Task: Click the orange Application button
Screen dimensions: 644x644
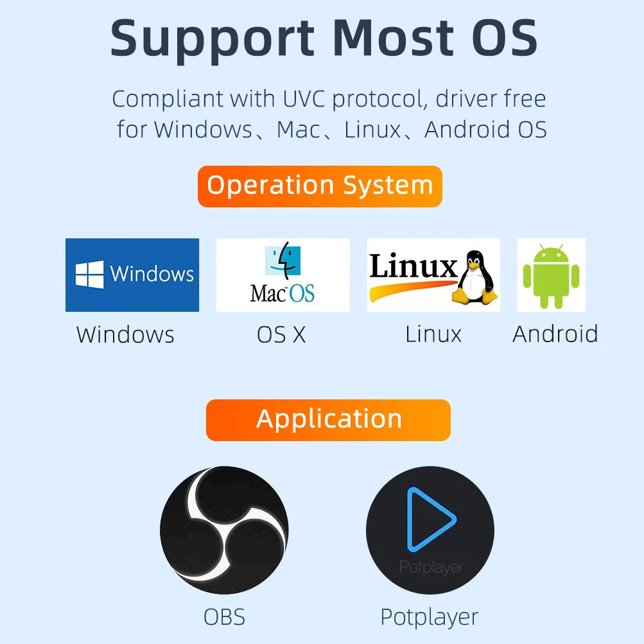Action: coord(328,420)
